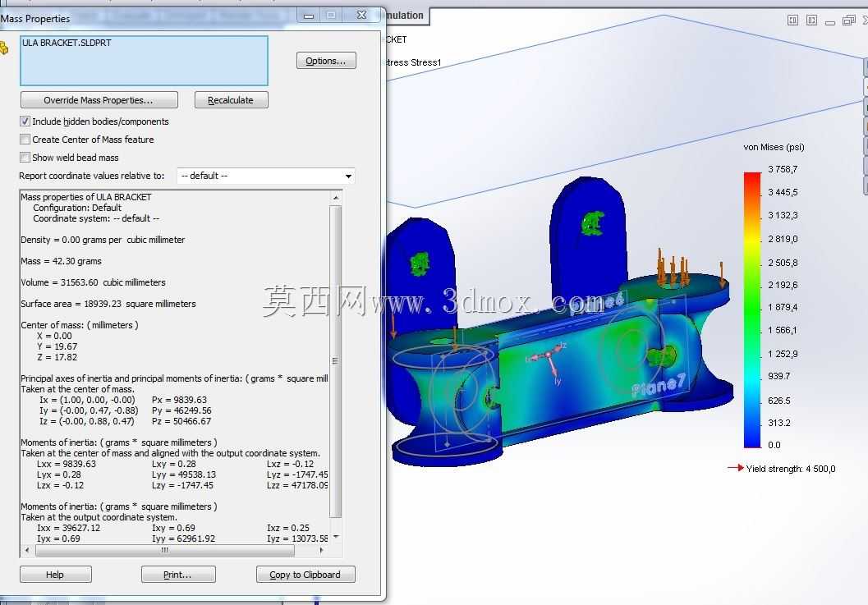Click the yellow part selection icon in Mass Properties

4,48
